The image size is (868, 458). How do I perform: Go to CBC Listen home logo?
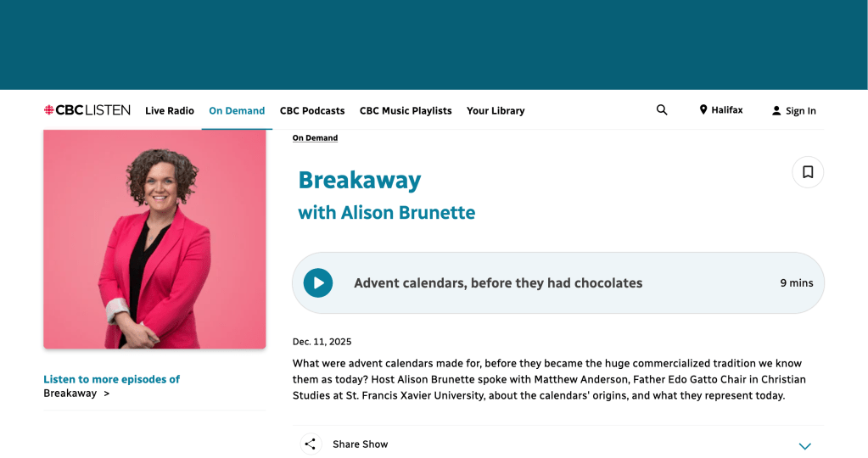(x=87, y=110)
